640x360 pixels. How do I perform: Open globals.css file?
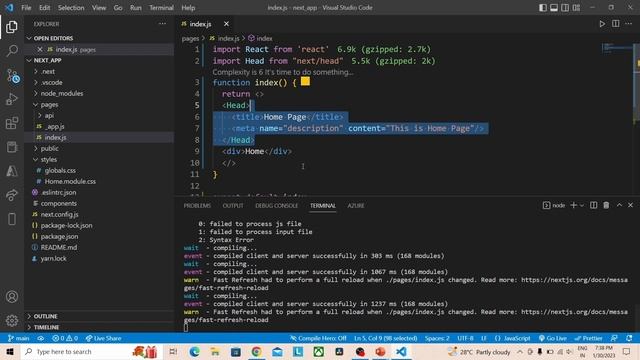coord(60,171)
